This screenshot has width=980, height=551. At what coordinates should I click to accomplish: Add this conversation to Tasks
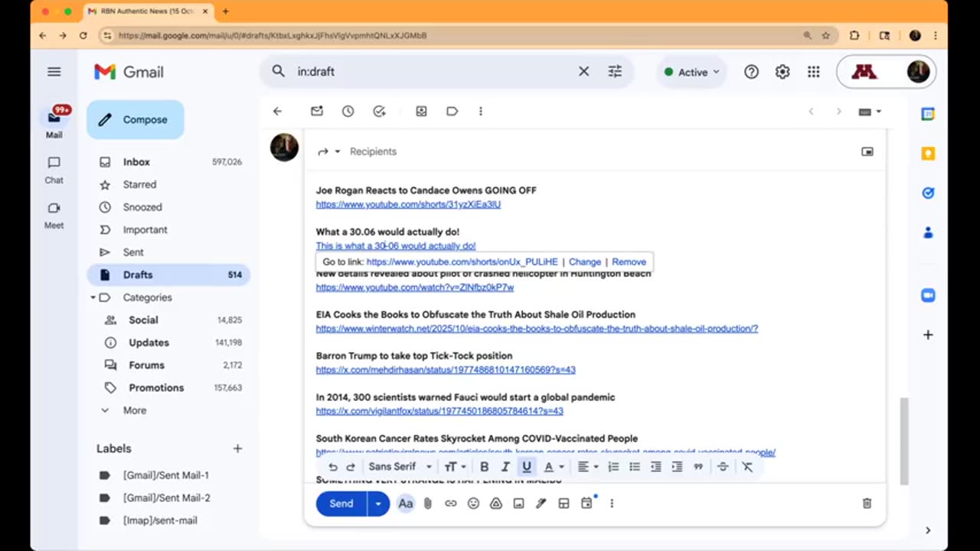[x=379, y=111]
